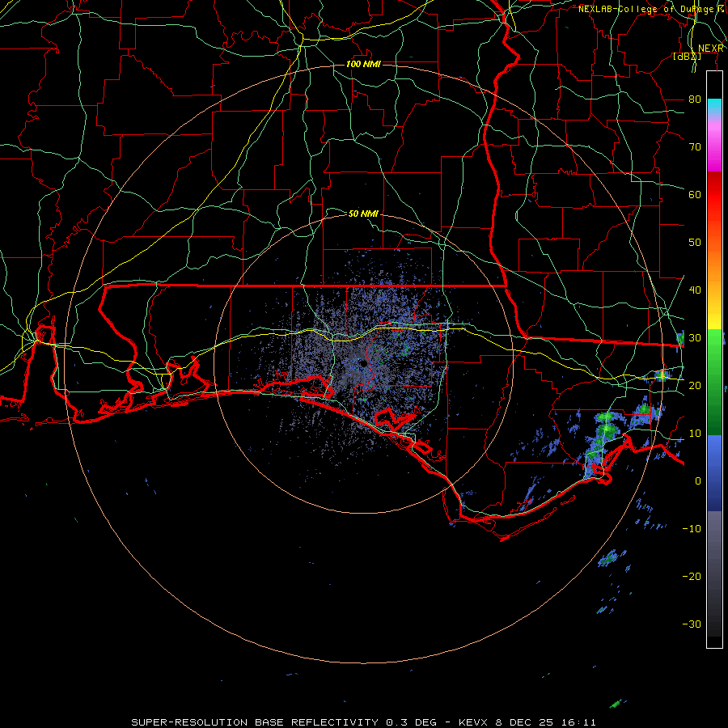Click the 80 dBZ value on the scale
Viewport: 728px width, 728px height.
point(695,99)
